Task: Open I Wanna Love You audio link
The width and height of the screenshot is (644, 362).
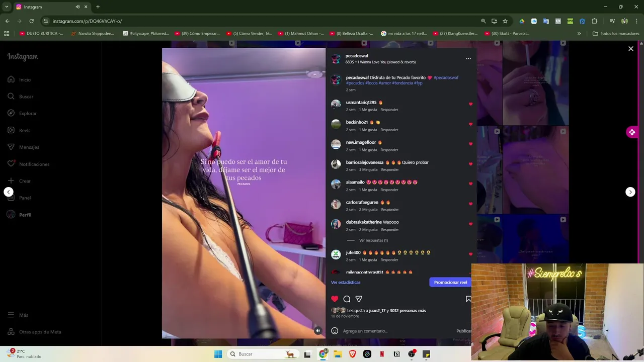Action: tap(386, 62)
